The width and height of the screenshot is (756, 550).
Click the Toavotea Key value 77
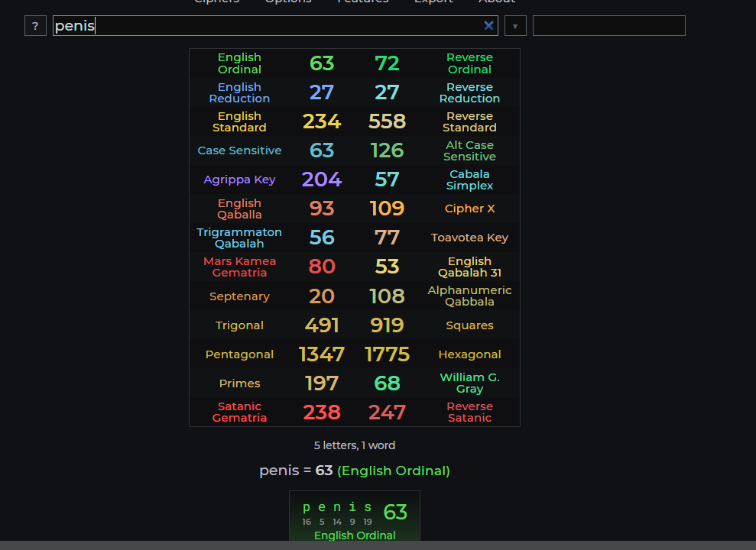387,238
